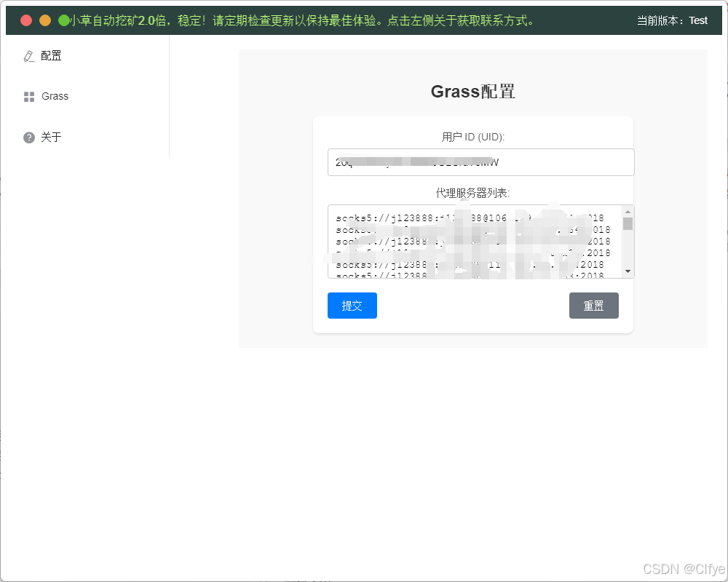Focus the 用户 ID (UID) input field
The image size is (728, 582).
[480, 162]
